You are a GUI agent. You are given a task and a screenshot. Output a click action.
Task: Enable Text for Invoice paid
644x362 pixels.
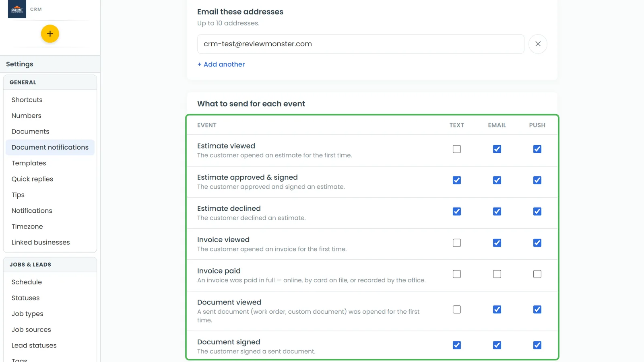(x=457, y=274)
